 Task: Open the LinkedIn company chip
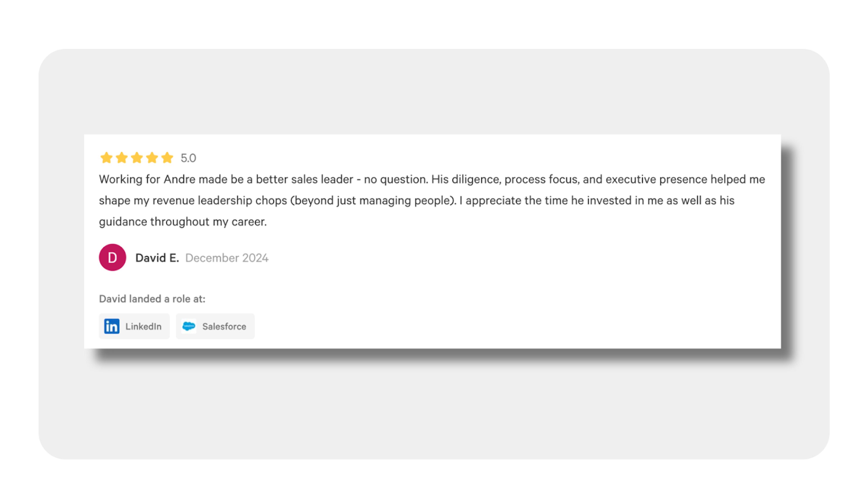click(134, 326)
